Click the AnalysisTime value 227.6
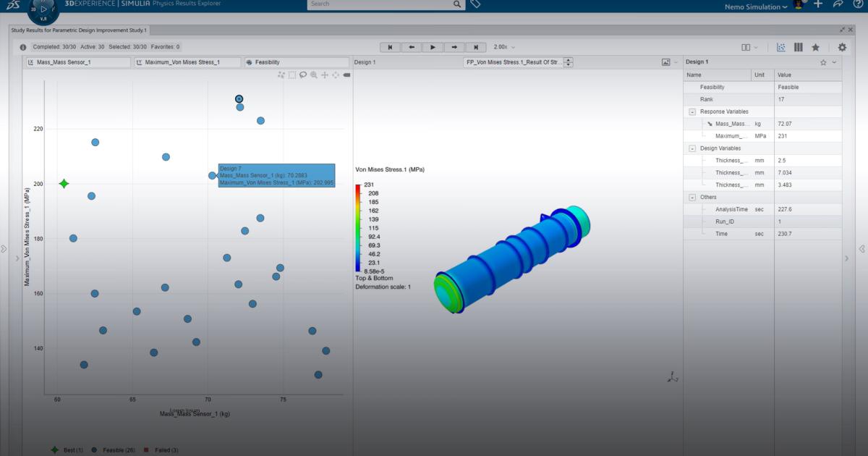Image resolution: width=868 pixels, height=456 pixels. (x=785, y=209)
